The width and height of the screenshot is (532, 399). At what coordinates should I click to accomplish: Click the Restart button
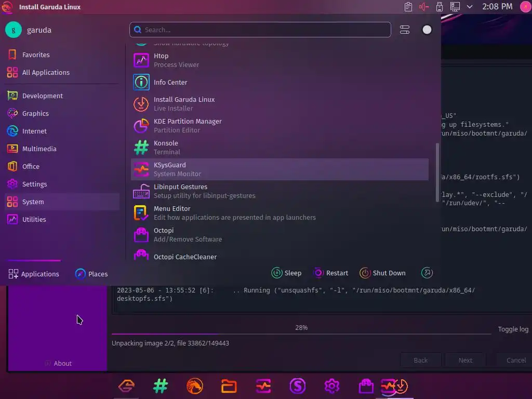point(331,273)
